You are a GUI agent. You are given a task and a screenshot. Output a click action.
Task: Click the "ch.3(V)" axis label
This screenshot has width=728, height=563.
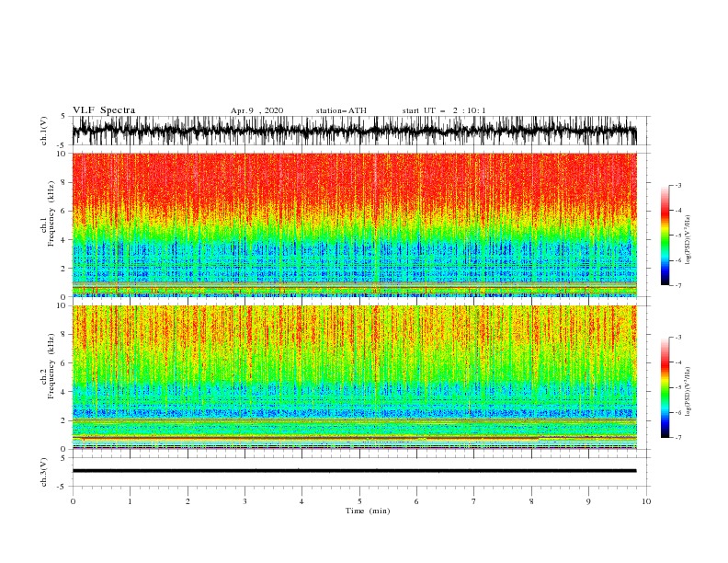point(44,472)
